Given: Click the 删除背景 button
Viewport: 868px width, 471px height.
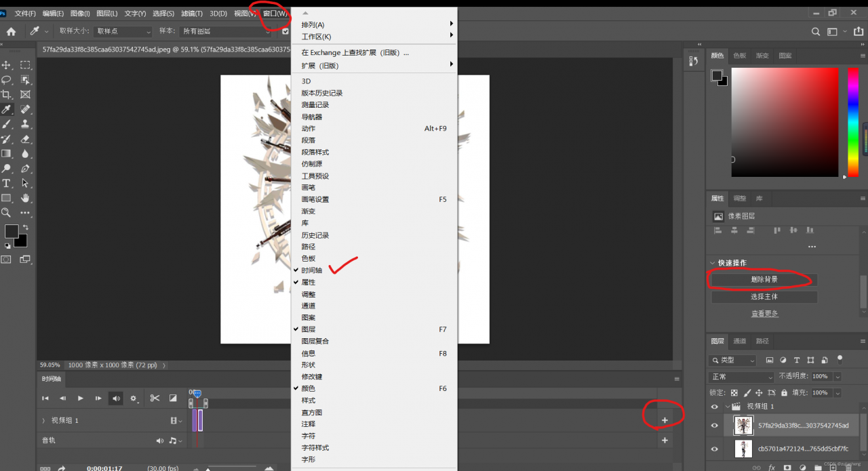Looking at the screenshot, I should (764, 279).
